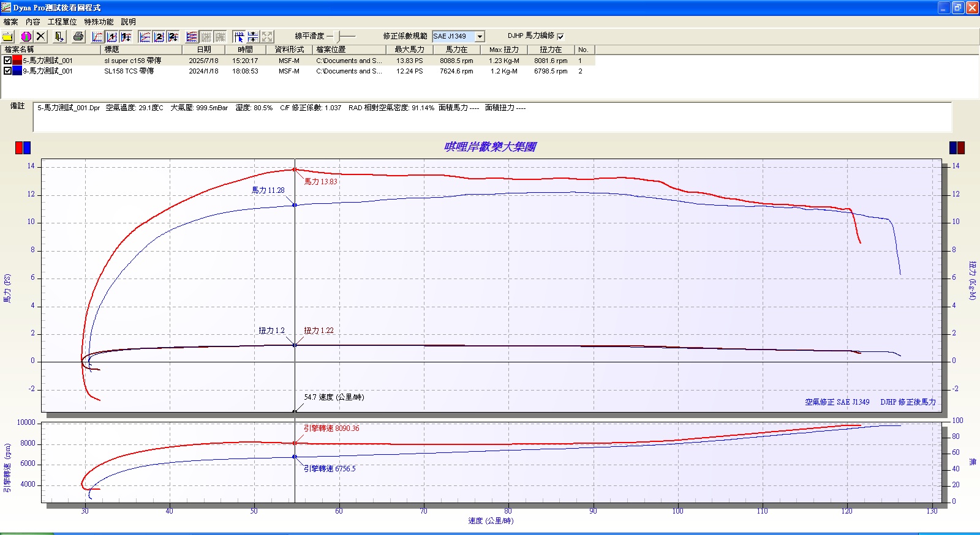Open the SAE J1349 correction dropdown
This screenshot has height=535, width=980.
pyautogui.click(x=480, y=37)
